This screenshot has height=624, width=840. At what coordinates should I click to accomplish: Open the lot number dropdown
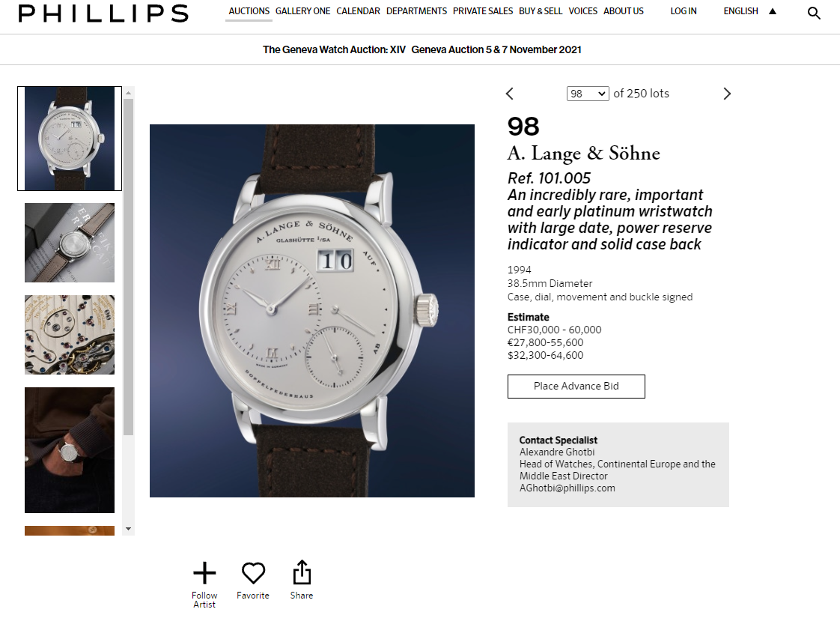(x=588, y=94)
